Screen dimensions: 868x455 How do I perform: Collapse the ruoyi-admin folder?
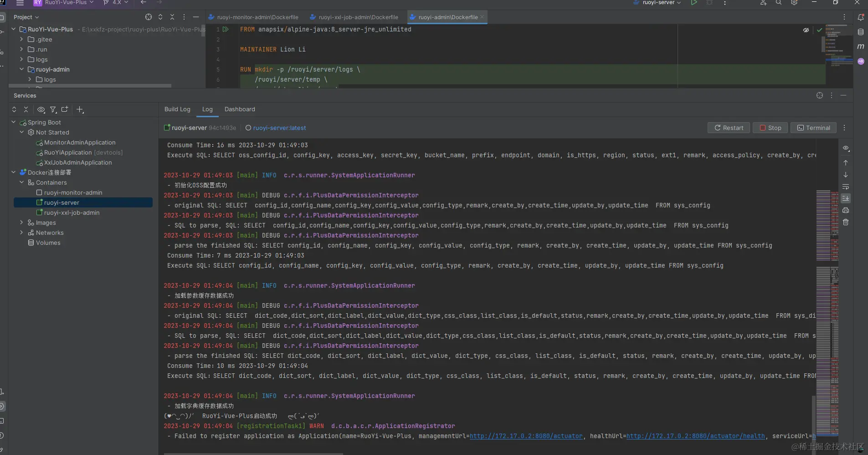[21, 69]
